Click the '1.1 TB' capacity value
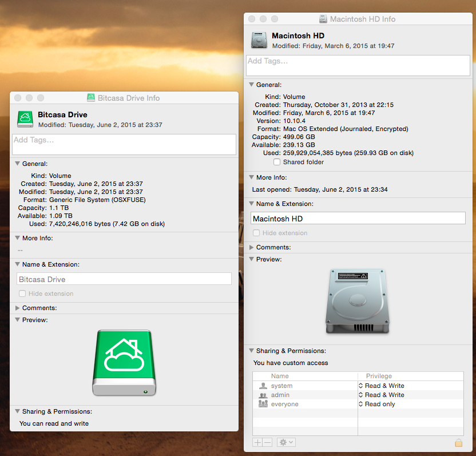This screenshot has width=476, height=456. coord(59,208)
